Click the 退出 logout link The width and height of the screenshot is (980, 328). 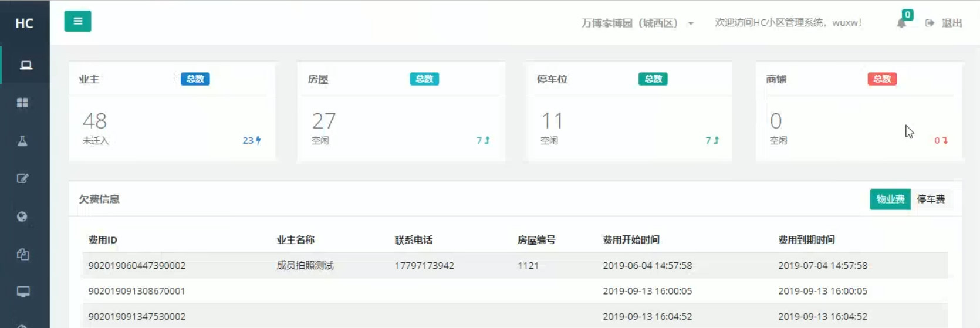tap(944, 23)
